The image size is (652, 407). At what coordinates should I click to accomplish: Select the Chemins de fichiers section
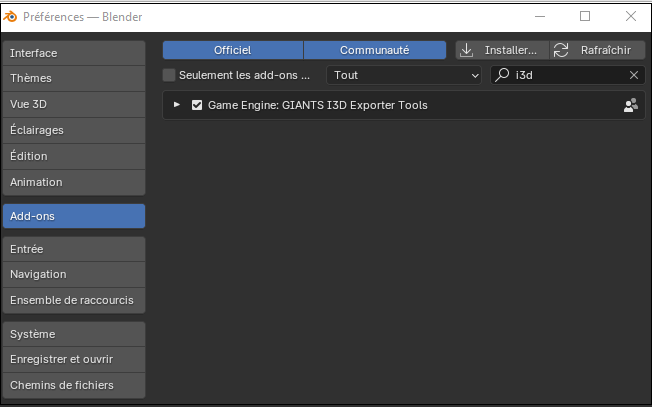pyautogui.click(x=74, y=385)
